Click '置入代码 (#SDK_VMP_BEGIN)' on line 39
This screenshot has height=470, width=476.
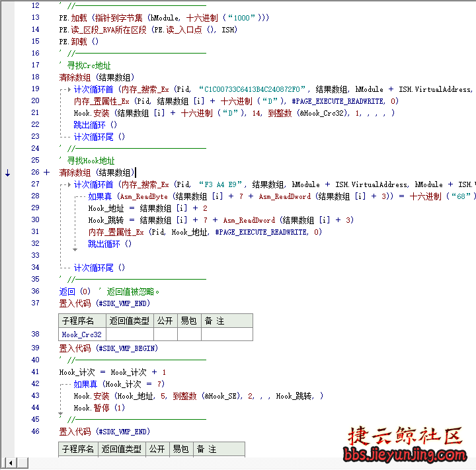click(x=108, y=348)
